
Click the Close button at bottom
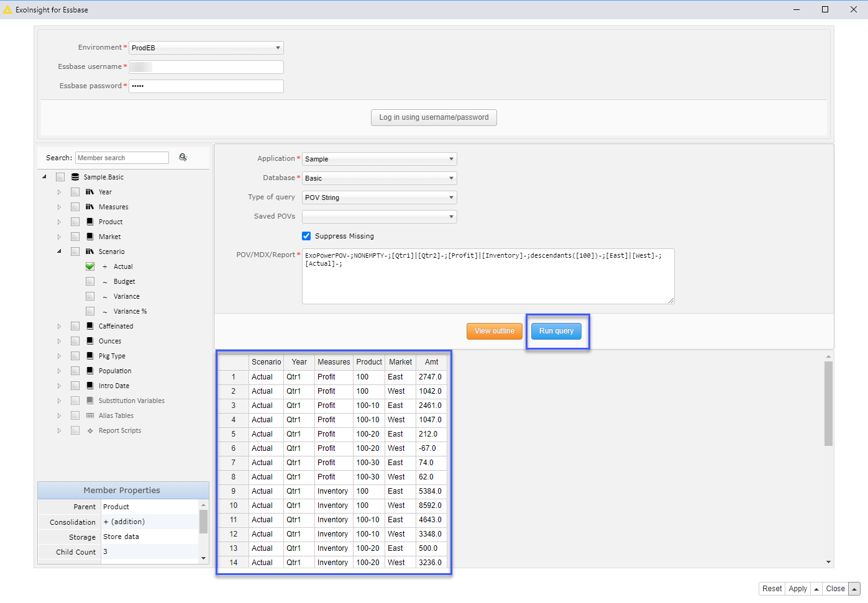(835, 589)
